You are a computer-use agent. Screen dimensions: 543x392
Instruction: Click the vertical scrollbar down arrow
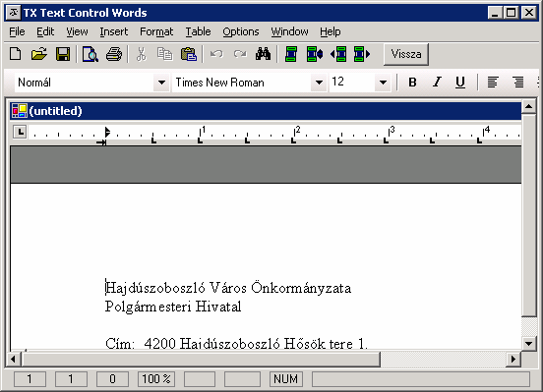pyautogui.click(x=529, y=344)
